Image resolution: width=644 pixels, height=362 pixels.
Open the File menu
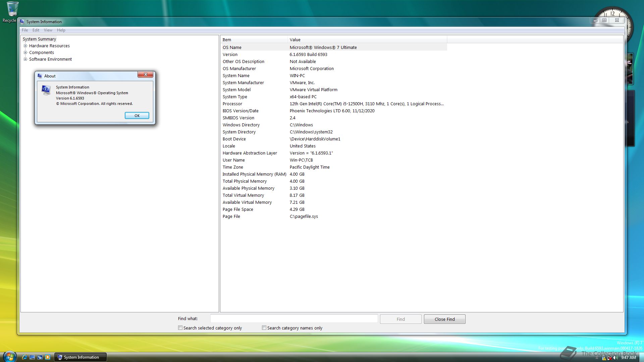(25, 30)
